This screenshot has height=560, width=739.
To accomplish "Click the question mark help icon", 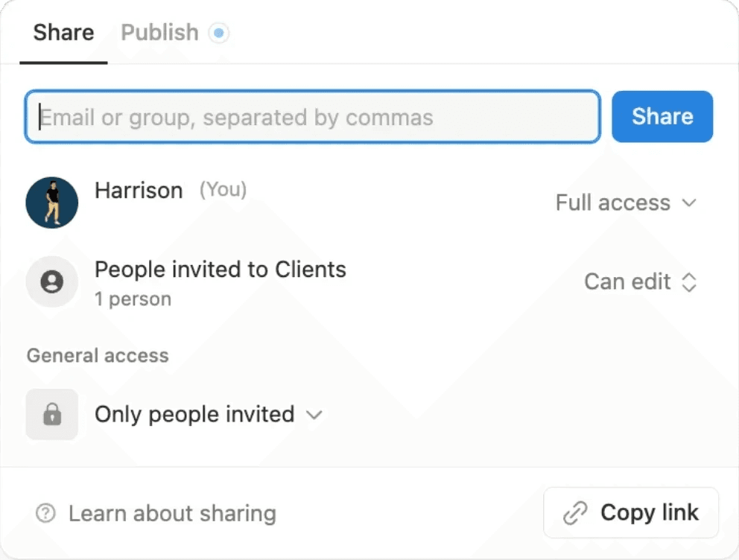I will point(45,513).
